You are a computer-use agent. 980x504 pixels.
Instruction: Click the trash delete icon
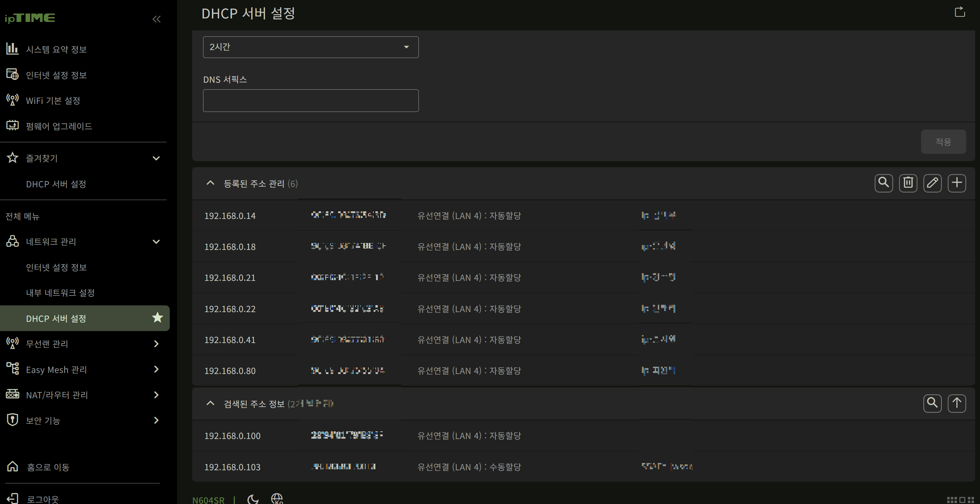(908, 183)
